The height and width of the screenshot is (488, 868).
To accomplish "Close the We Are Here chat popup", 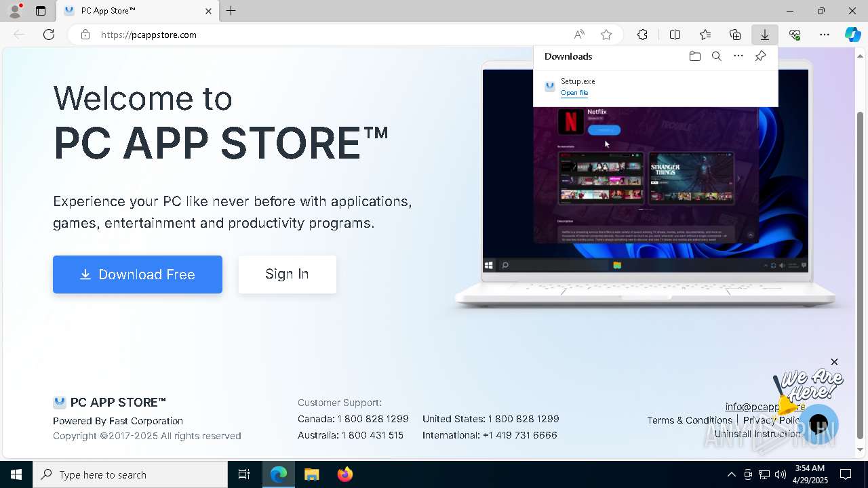I will [834, 362].
